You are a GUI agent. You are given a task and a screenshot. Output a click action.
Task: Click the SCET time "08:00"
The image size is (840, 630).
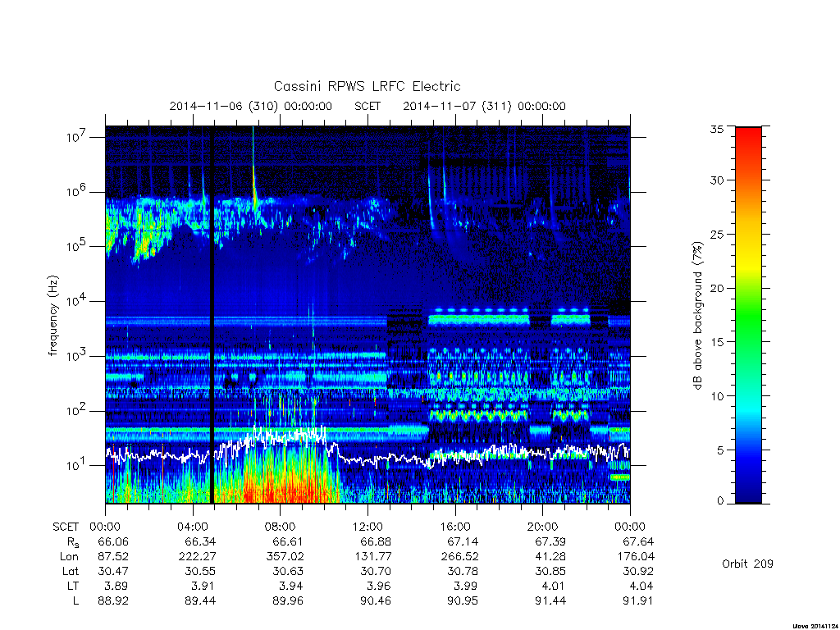281,527
